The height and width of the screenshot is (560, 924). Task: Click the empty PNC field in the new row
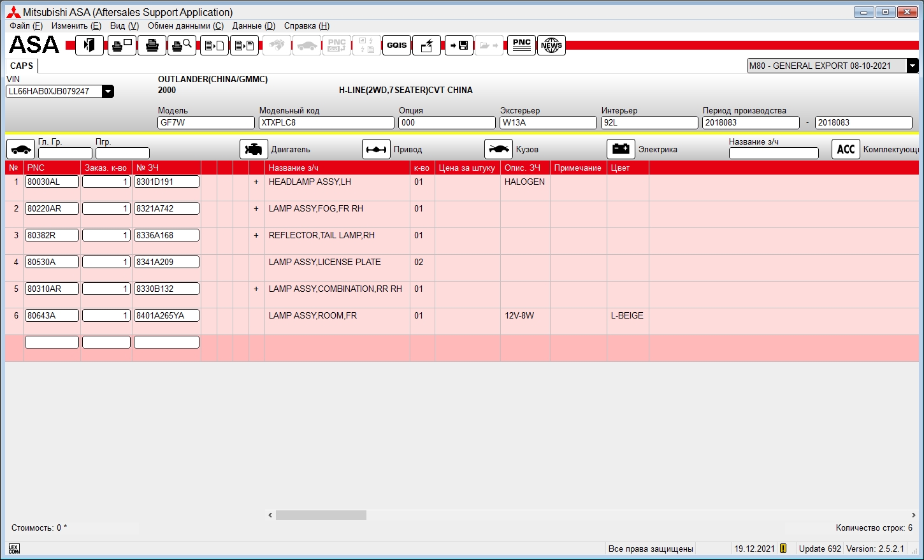[52, 342]
